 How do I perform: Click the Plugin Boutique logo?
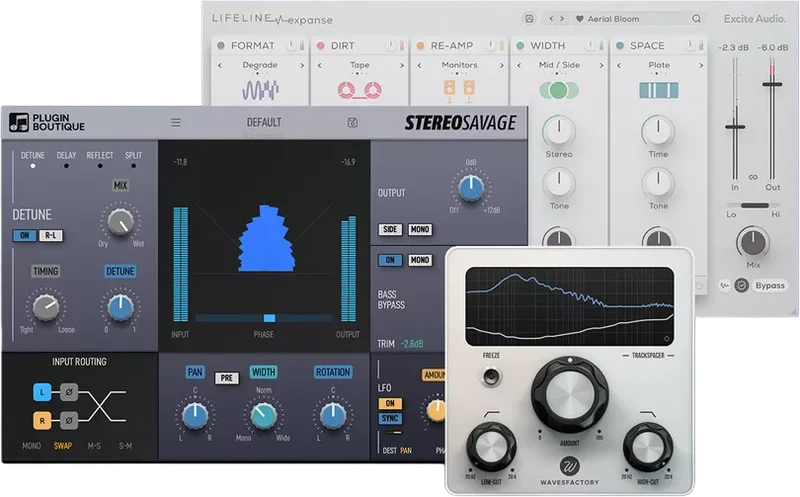47,122
